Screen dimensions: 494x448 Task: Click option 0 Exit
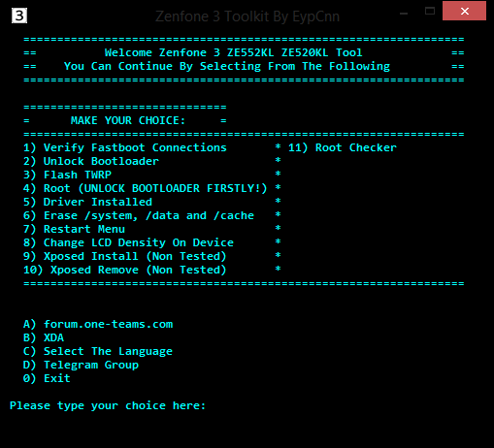[x=47, y=378]
